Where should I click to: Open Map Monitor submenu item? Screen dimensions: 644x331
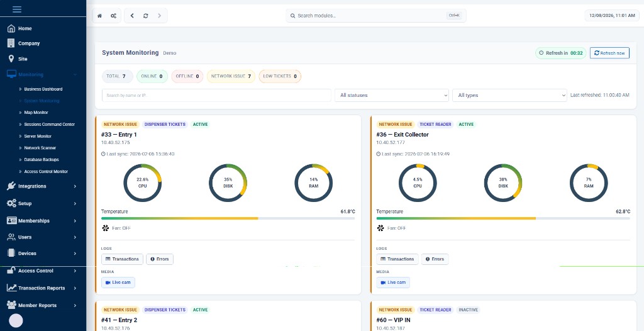tap(36, 112)
